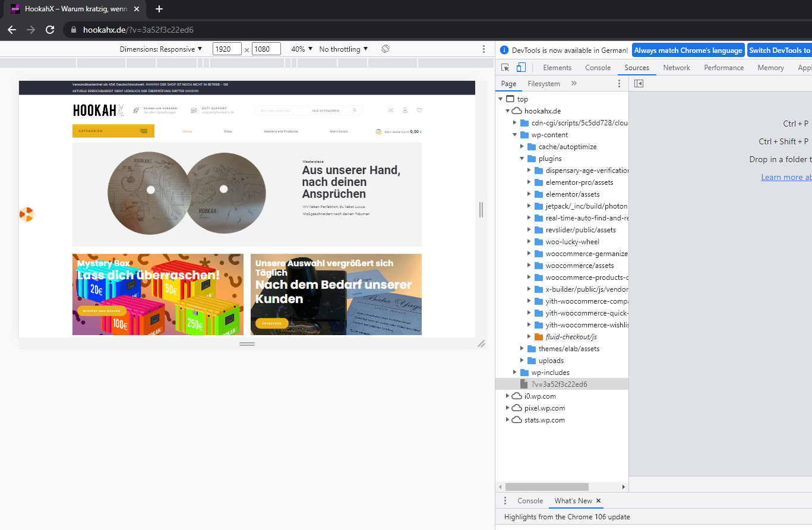Open the user account icon on webpage
Screen dimensions: 812x530
405,110
